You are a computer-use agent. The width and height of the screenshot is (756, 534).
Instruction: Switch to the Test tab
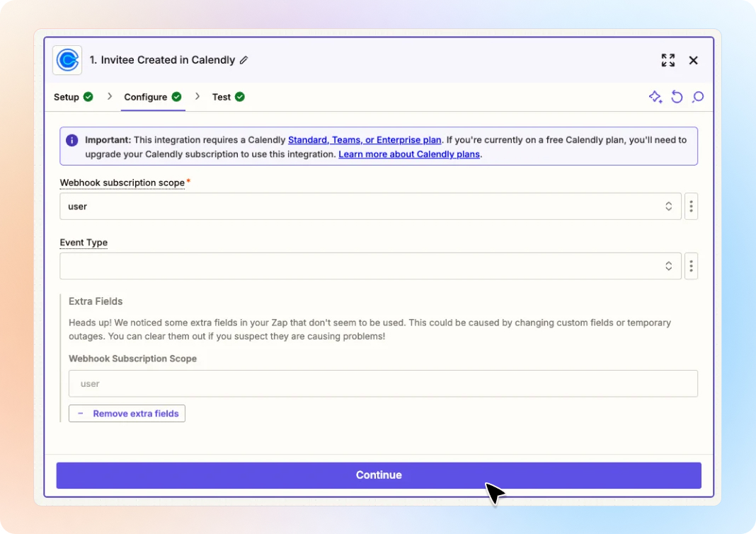click(x=229, y=97)
